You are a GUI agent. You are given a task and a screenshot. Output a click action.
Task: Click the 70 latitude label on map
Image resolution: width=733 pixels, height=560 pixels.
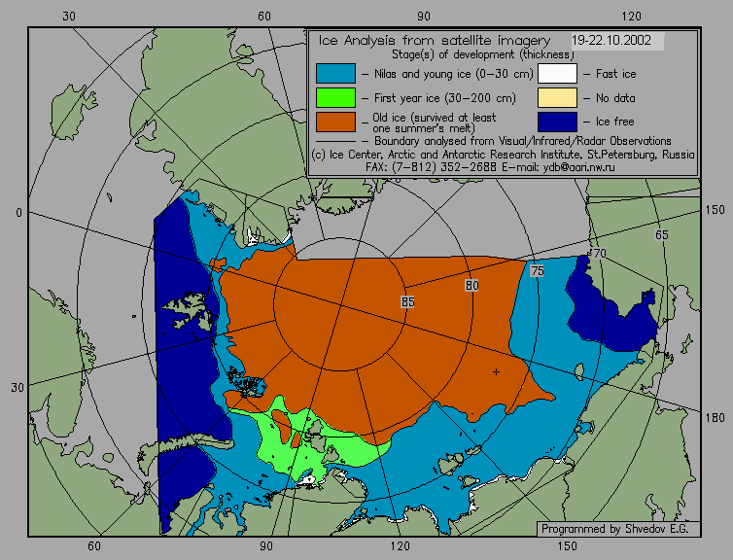coord(599,254)
